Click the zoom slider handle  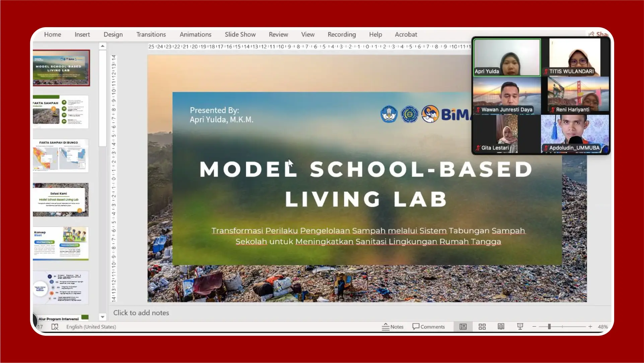click(x=549, y=327)
